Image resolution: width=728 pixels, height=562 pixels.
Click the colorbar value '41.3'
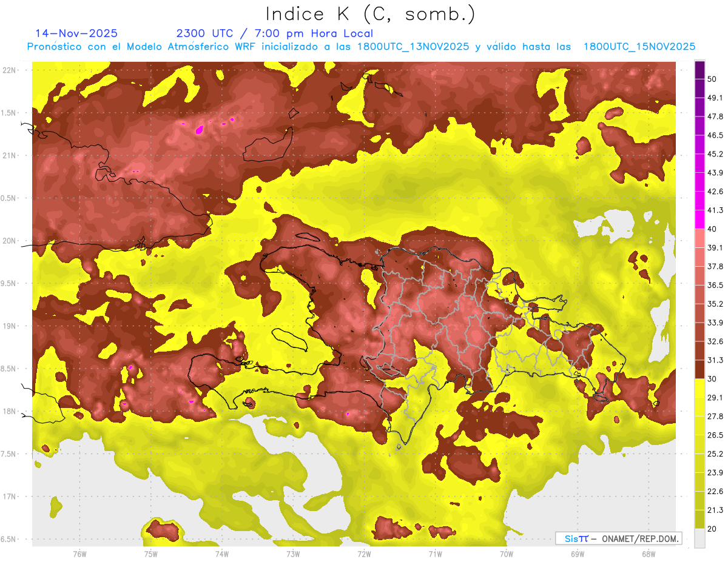(715, 211)
